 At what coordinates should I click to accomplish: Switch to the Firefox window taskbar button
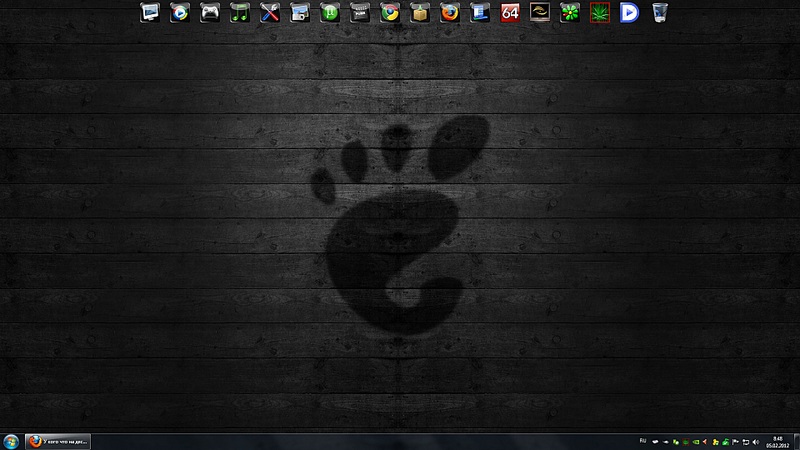[58, 441]
